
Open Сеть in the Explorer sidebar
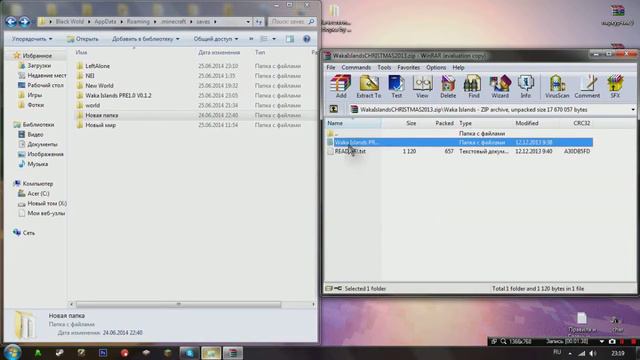point(29,232)
